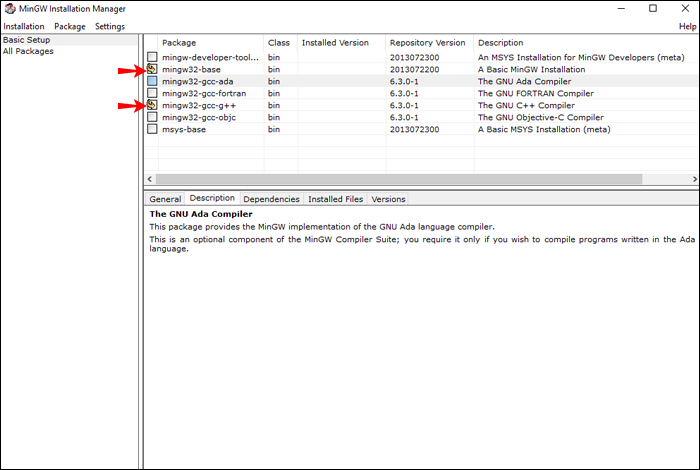Select the mingw32-gcc-ada package name
Viewport: 700px width, 470px height.
click(197, 82)
